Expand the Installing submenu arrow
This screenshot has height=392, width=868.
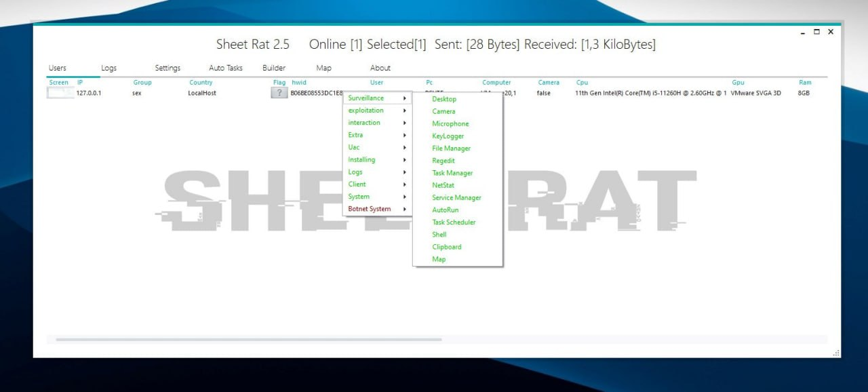[405, 160]
